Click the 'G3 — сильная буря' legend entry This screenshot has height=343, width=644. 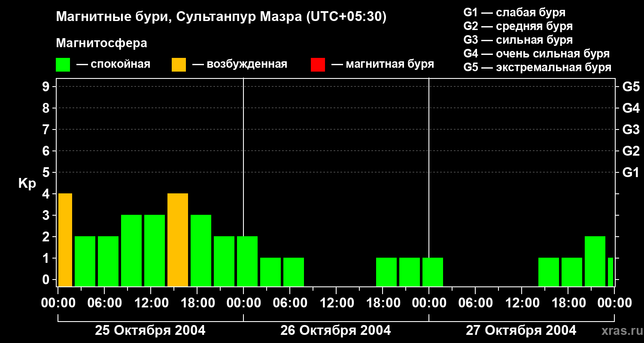(518, 40)
